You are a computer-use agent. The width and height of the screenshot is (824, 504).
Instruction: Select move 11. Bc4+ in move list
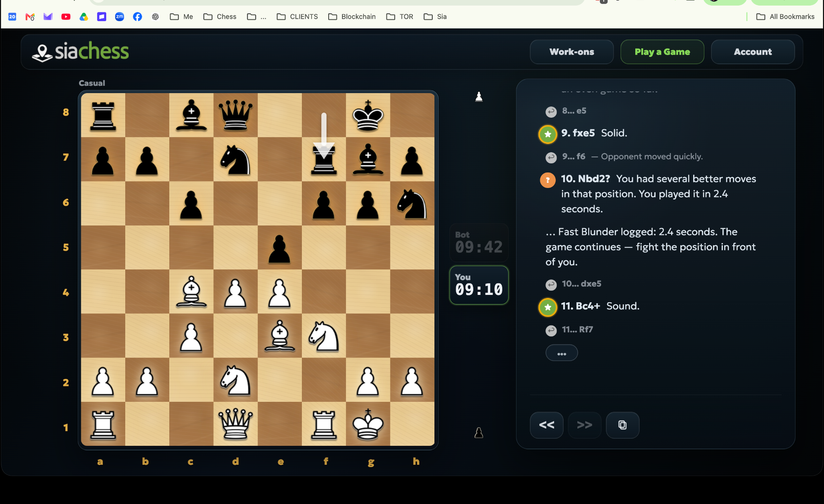[x=580, y=306]
